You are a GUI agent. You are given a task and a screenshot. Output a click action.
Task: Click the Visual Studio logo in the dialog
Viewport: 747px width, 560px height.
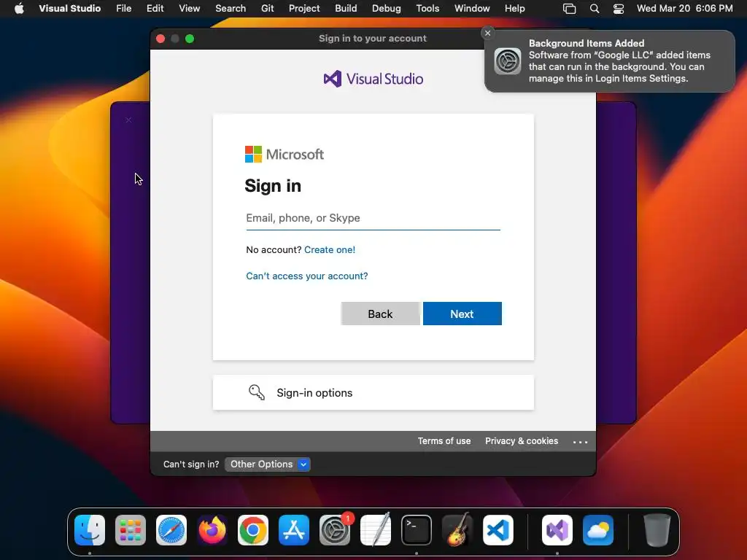click(x=373, y=79)
